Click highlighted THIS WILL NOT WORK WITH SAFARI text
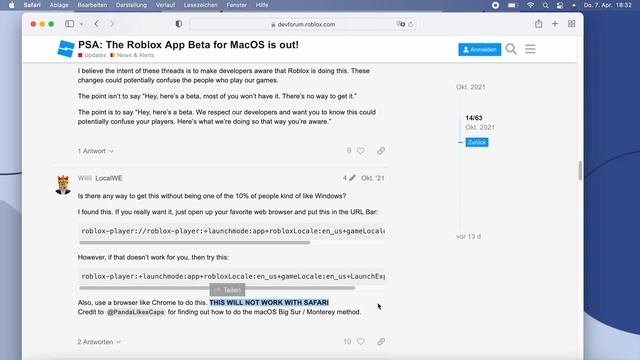 [x=269, y=302]
